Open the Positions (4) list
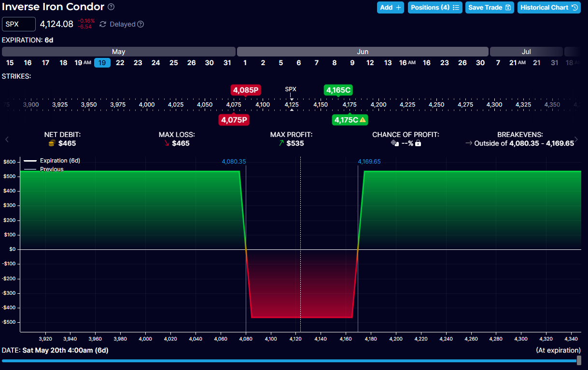This screenshot has width=588, height=370. [x=435, y=7]
